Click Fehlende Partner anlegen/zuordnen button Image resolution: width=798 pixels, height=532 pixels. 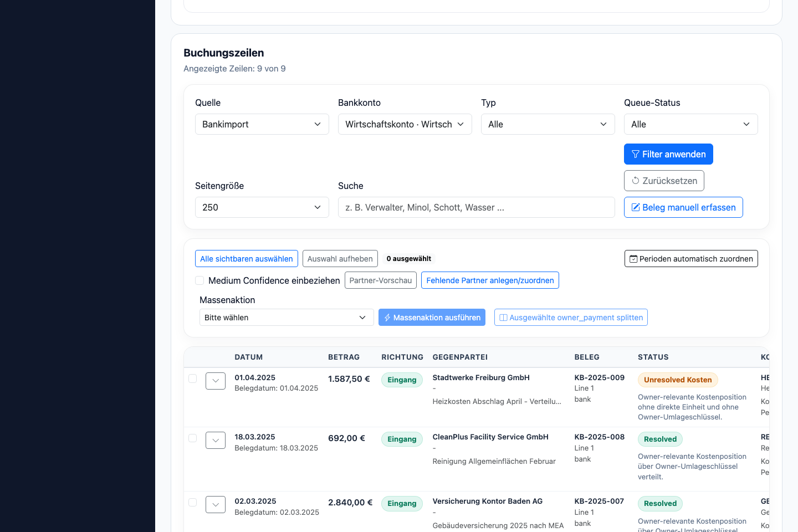click(490, 280)
